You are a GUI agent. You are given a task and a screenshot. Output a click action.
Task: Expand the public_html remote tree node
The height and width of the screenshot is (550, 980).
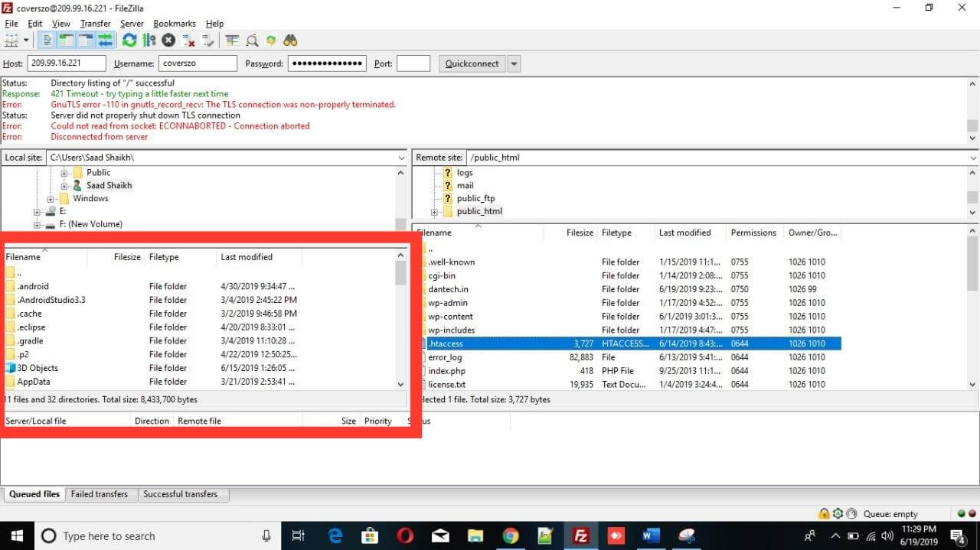tap(434, 212)
